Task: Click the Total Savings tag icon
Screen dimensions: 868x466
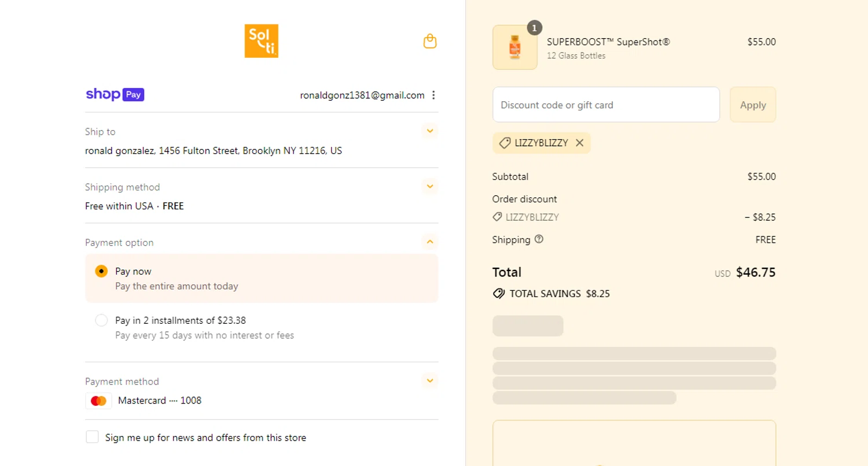Action: click(498, 294)
